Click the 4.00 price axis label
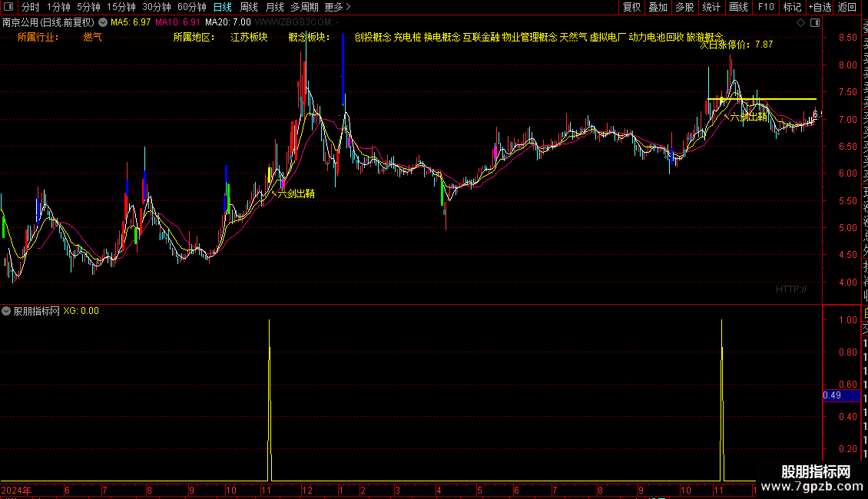The height and width of the screenshot is (499, 868). coord(847,283)
